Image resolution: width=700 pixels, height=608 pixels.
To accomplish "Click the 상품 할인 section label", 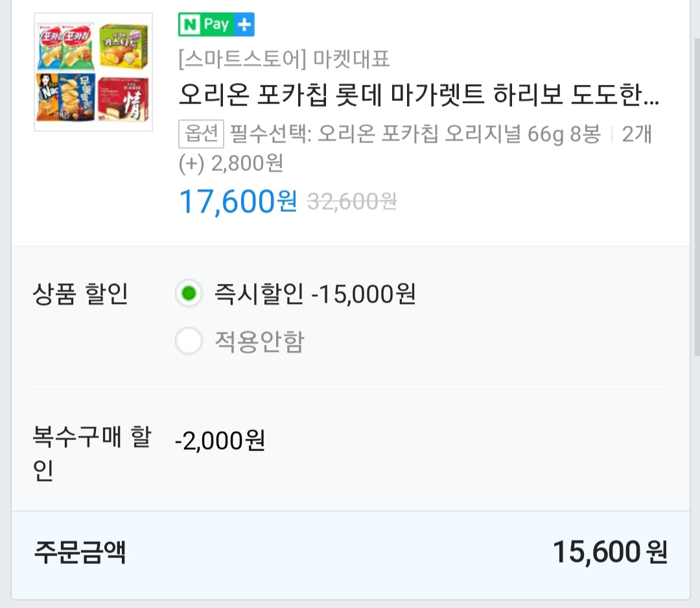I will (x=80, y=294).
